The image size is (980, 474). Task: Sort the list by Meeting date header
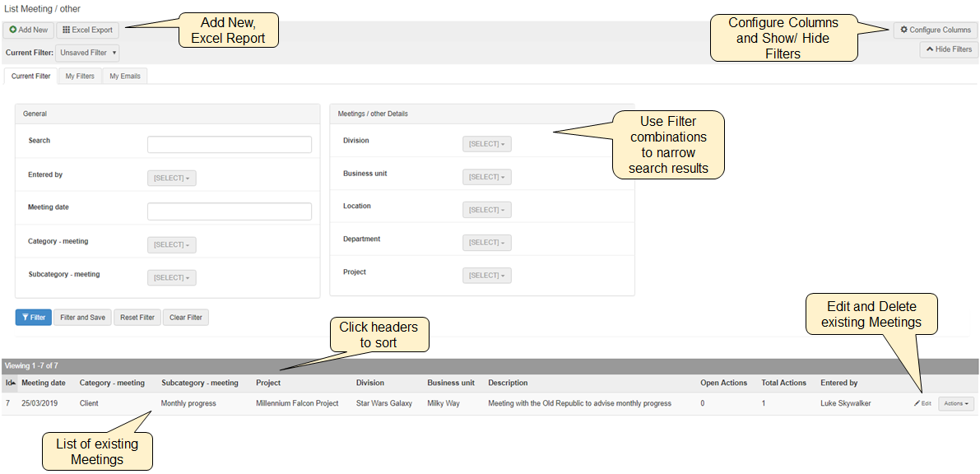[44, 383]
